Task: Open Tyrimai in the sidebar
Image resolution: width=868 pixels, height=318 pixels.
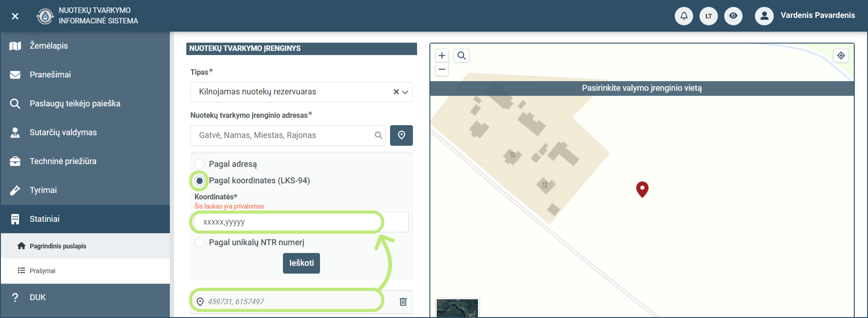Action: pyautogui.click(x=85, y=190)
